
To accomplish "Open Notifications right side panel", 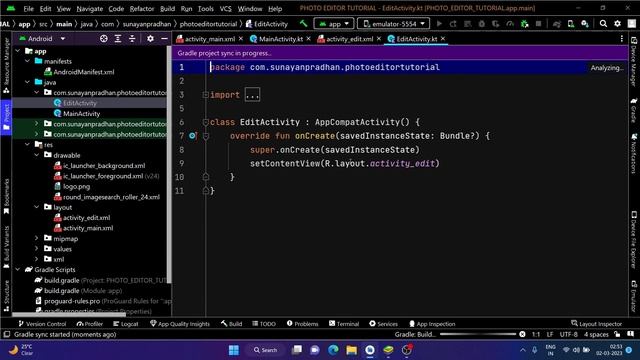I will 633,153.
